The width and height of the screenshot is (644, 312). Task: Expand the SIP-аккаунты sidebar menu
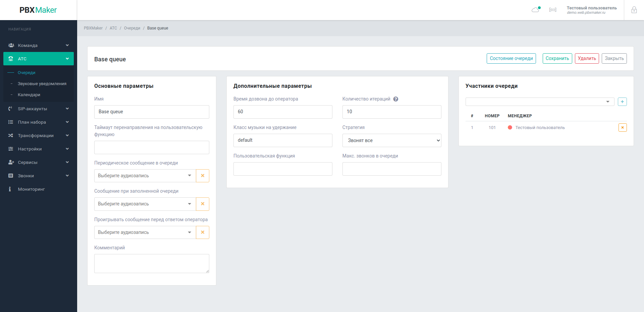tap(39, 109)
